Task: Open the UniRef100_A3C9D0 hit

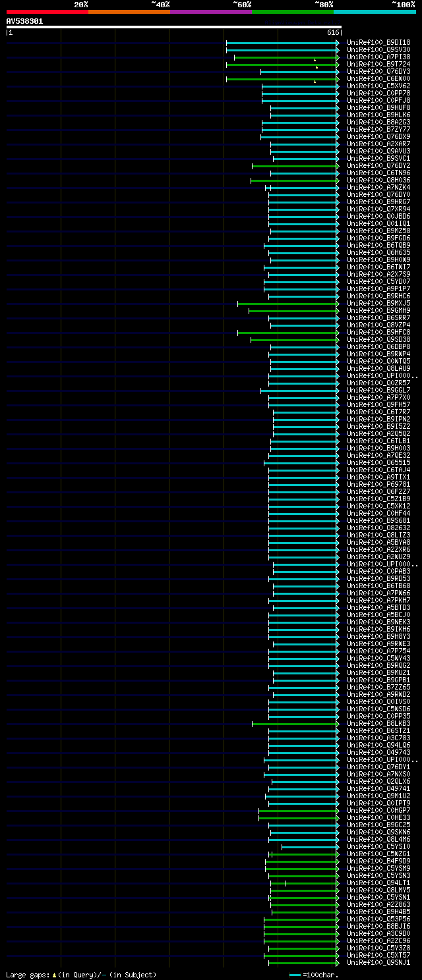Action: [378, 933]
